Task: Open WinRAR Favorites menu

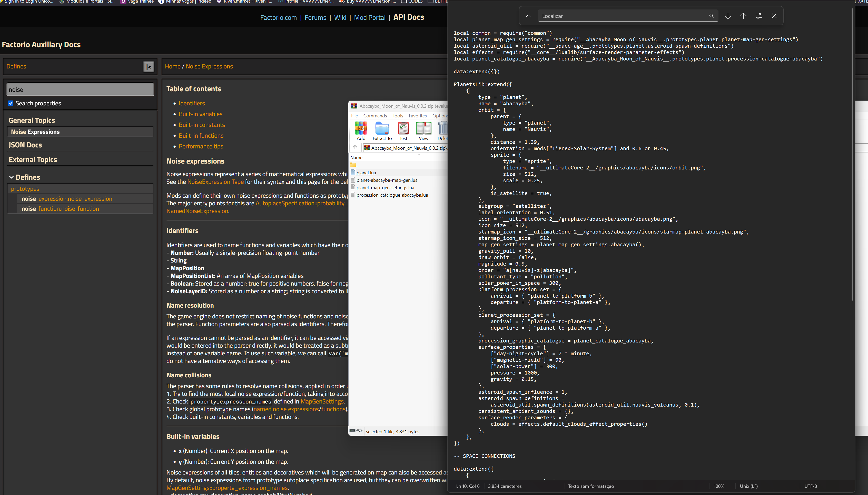Action: (x=417, y=116)
